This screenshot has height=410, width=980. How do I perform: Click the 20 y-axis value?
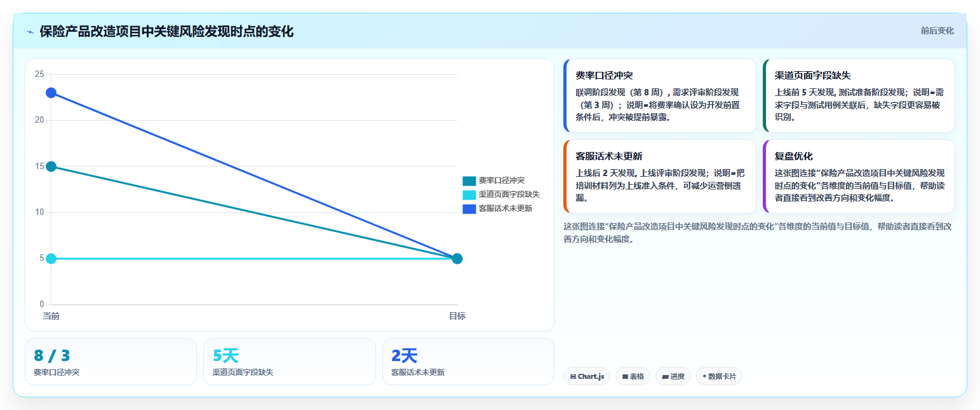39,120
